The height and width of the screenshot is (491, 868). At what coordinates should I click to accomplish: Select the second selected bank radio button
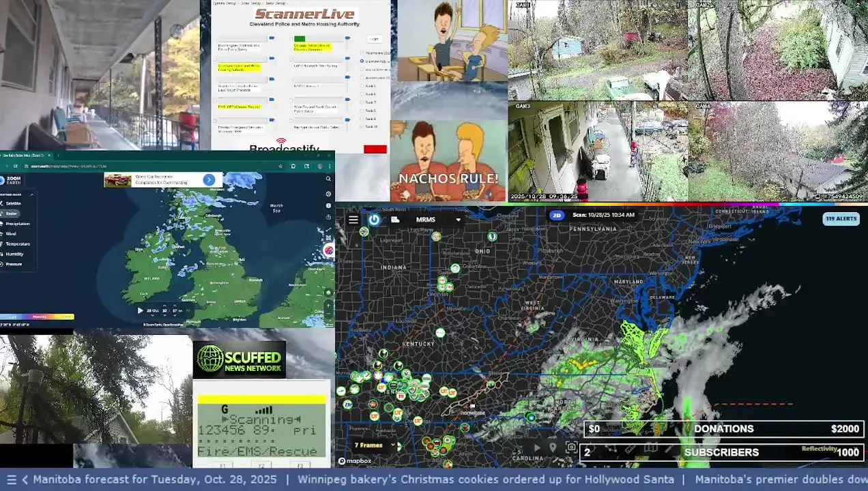tap(362, 61)
